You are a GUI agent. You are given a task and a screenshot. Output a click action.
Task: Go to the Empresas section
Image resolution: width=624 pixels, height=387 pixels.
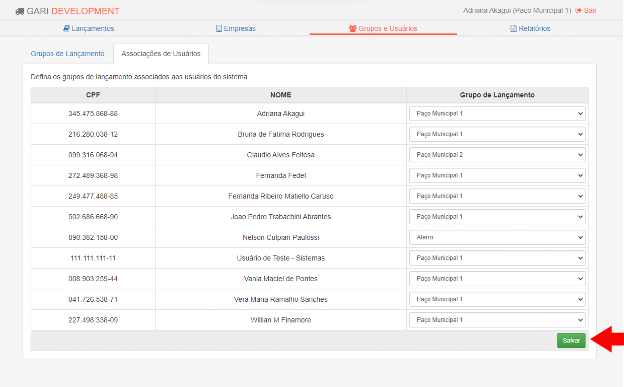(236, 29)
